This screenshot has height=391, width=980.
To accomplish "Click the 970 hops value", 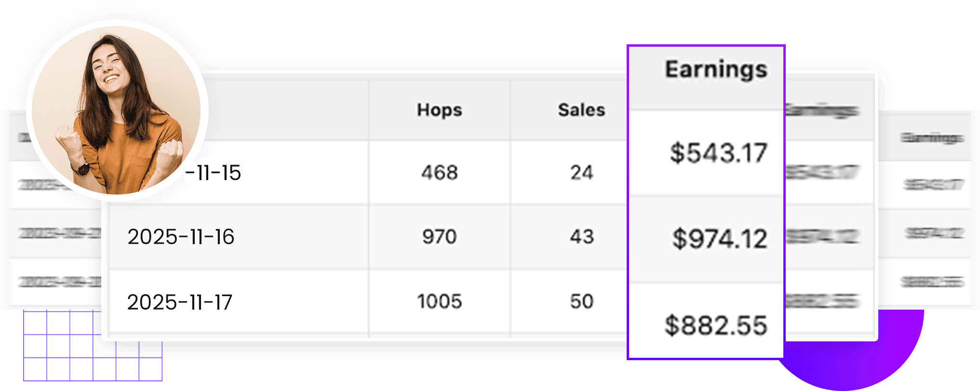I will pyautogui.click(x=439, y=237).
